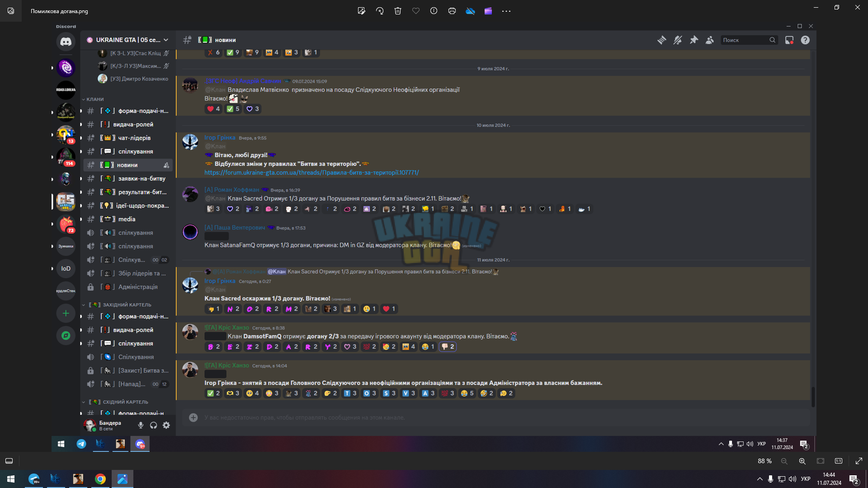This screenshot has height=488, width=868.
Task: Open the locked Адміністрація channel
Action: [x=128, y=287]
